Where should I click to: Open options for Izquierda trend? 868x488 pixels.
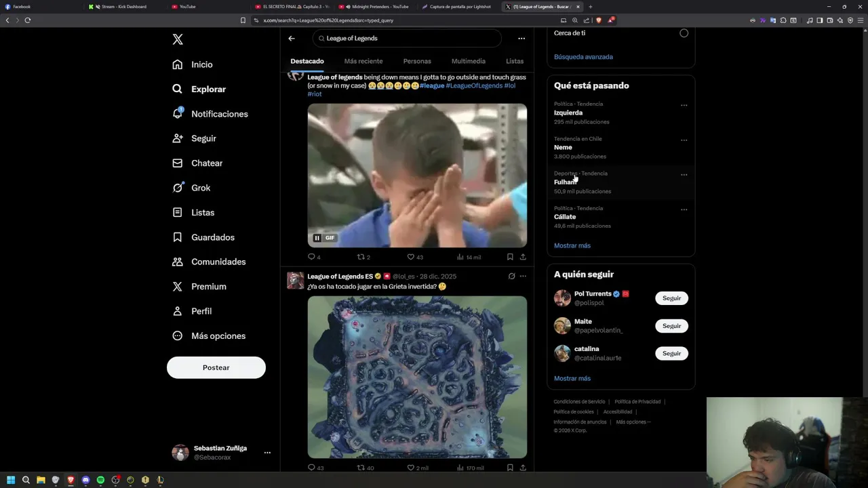click(x=684, y=105)
